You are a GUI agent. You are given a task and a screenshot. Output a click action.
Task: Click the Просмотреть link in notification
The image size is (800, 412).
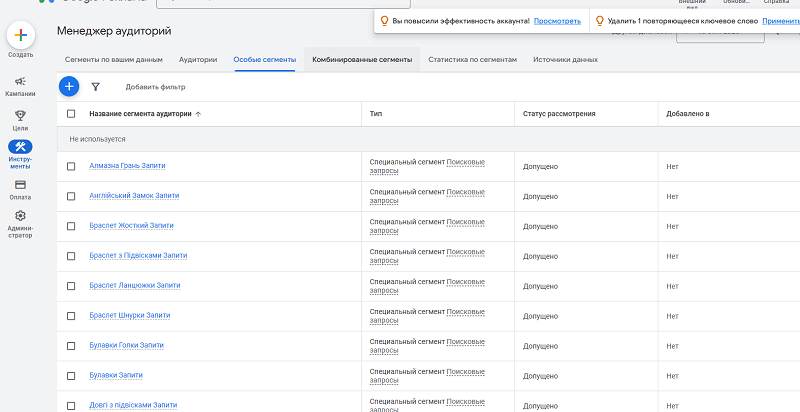pos(557,21)
